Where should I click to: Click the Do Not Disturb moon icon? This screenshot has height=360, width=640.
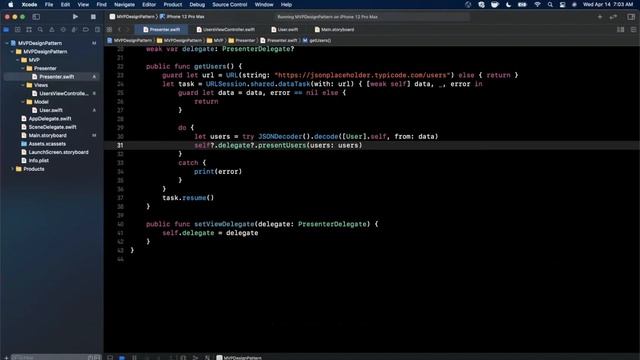point(508,4)
